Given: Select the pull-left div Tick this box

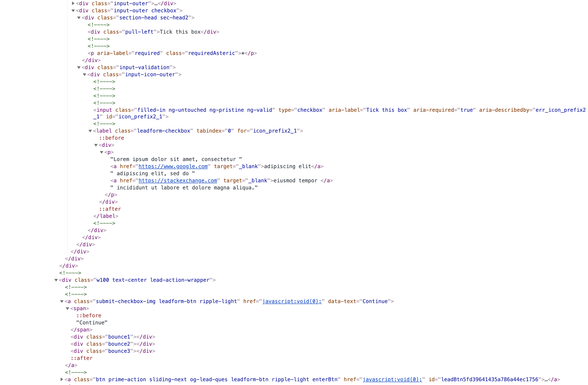Looking at the screenshot, I should tap(153, 32).
